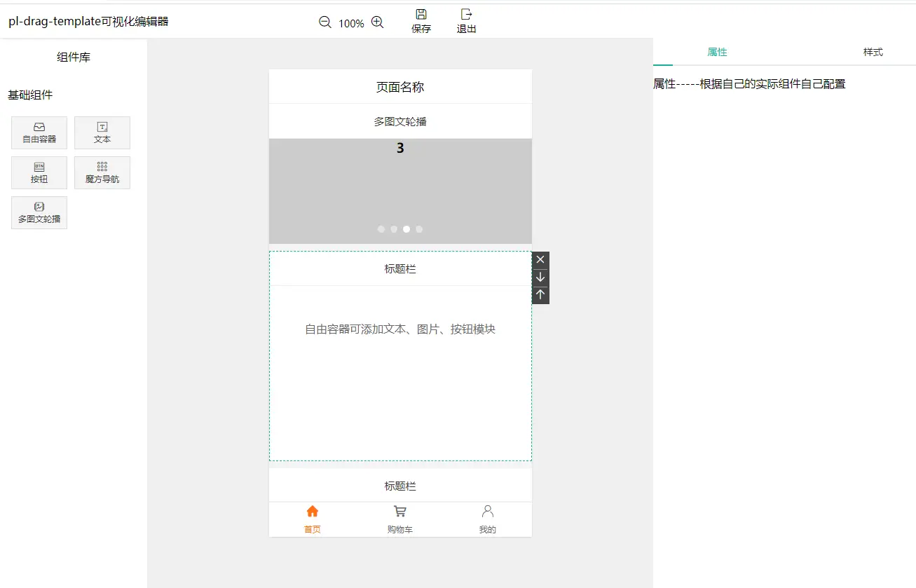The height and width of the screenshot is (588, 916).
Task: Pick the 文本 text component
Action: (x=102, y=132)
